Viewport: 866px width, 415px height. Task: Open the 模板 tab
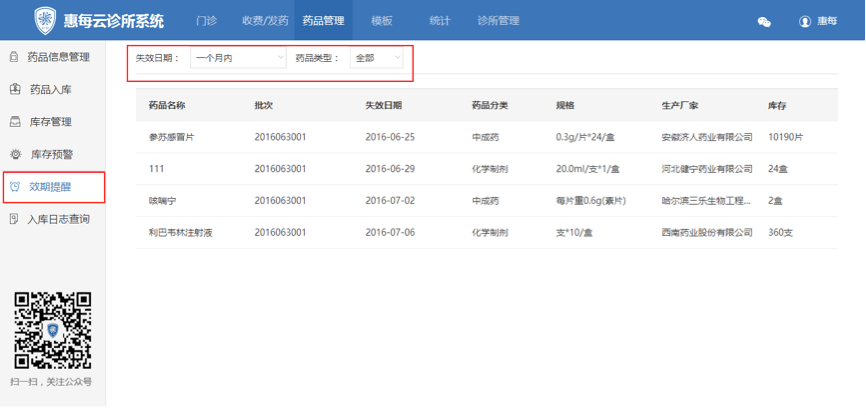pos(381,21)
